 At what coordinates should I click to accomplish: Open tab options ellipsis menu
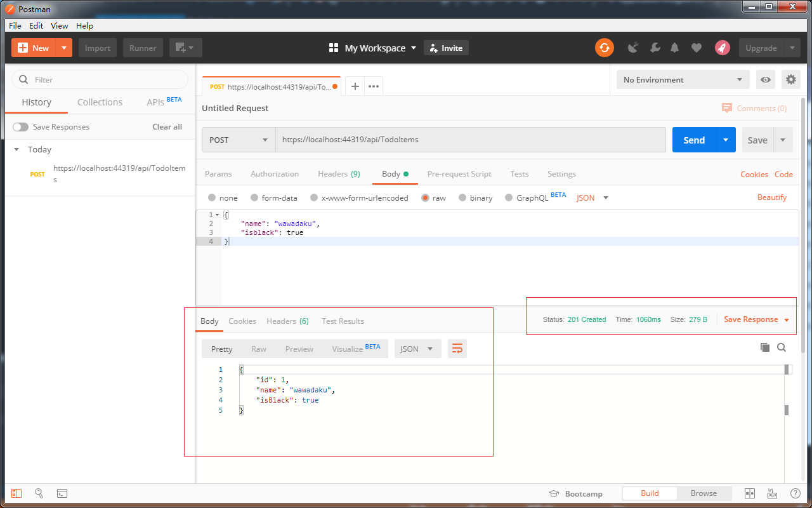374,86
